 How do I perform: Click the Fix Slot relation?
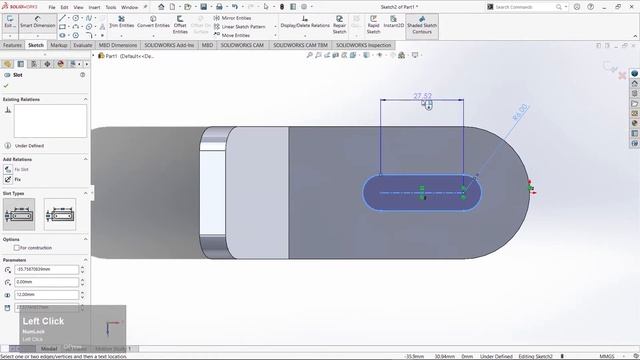[8, 169]
